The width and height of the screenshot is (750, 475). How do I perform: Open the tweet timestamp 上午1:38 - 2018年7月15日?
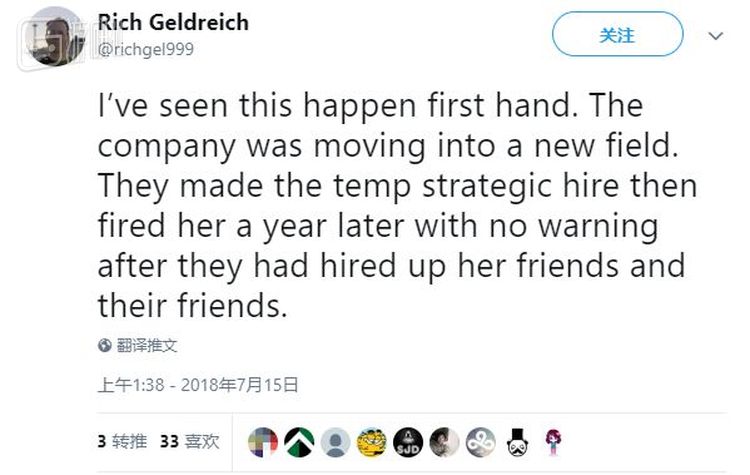point(198,382)
